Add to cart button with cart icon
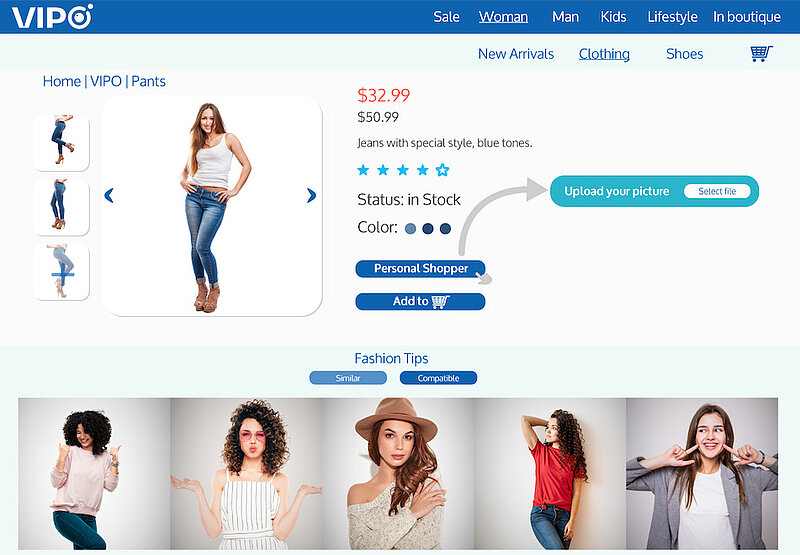Viewport: 800px width, 555px height. [420, 301]
